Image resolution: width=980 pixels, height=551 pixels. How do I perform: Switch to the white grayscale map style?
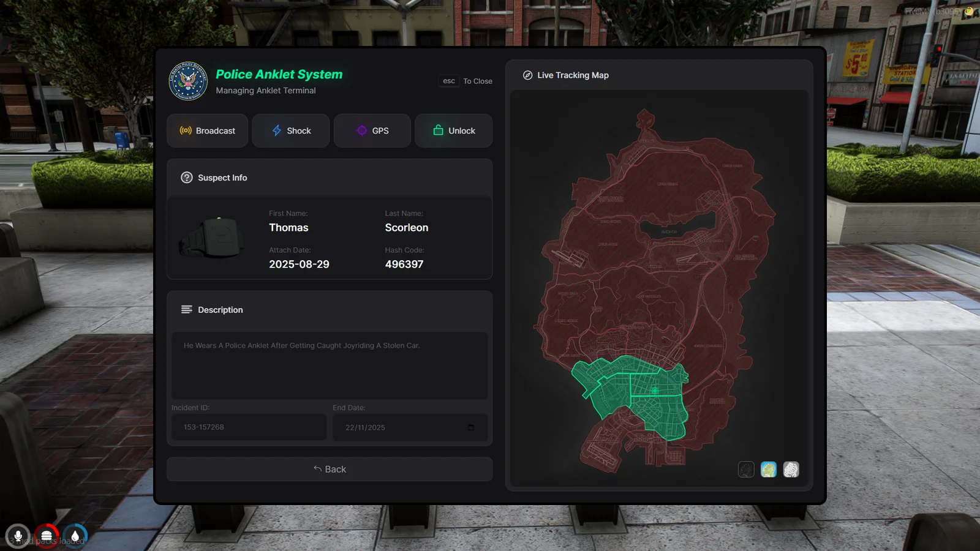[791, 470]
